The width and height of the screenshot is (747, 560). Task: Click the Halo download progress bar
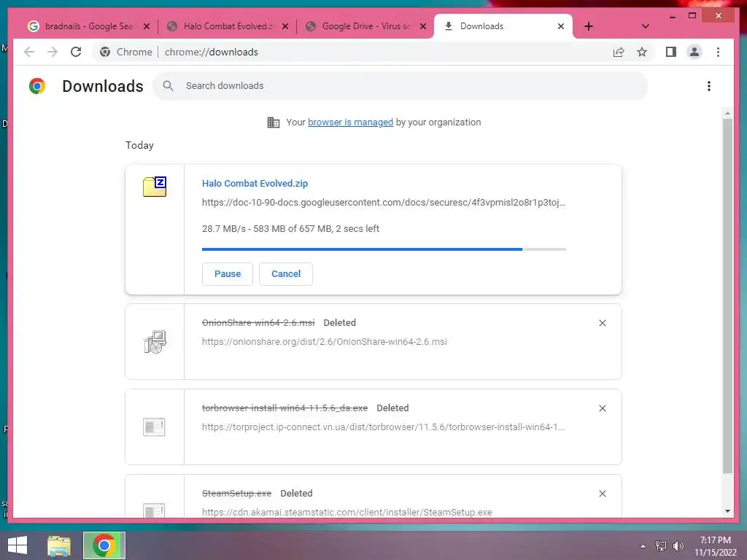coord(384,249)
